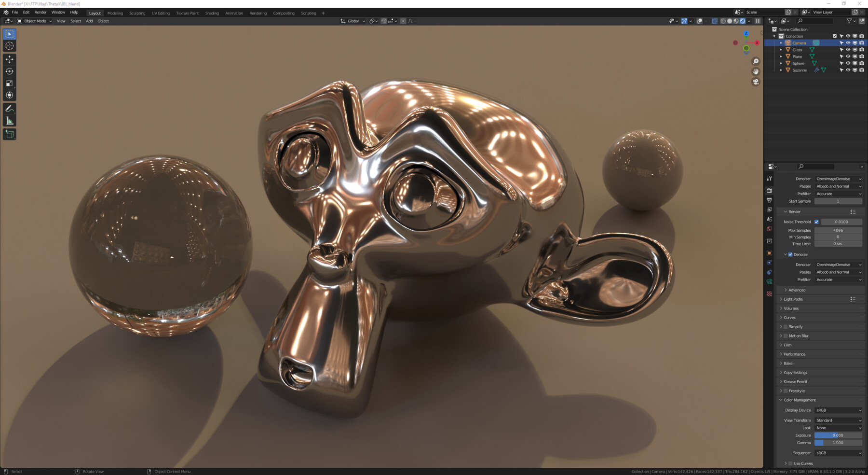Switch to solid viewport shading

[730, 21]
